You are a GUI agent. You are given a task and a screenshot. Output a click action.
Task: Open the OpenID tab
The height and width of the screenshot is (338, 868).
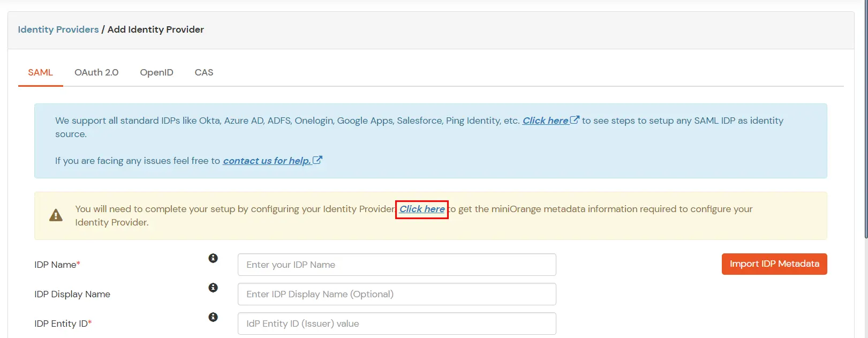pos(156,72)
